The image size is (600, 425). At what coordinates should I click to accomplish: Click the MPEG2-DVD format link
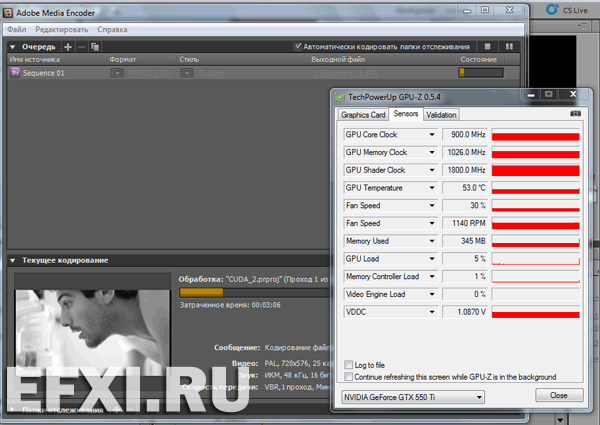tap(149, 73)
